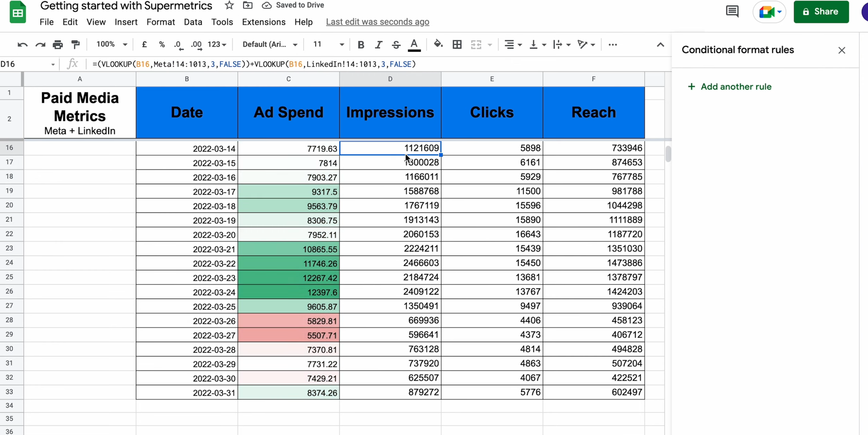Screen dimensions: 868x435
Task: Open comment history icon
Action: 732,11
